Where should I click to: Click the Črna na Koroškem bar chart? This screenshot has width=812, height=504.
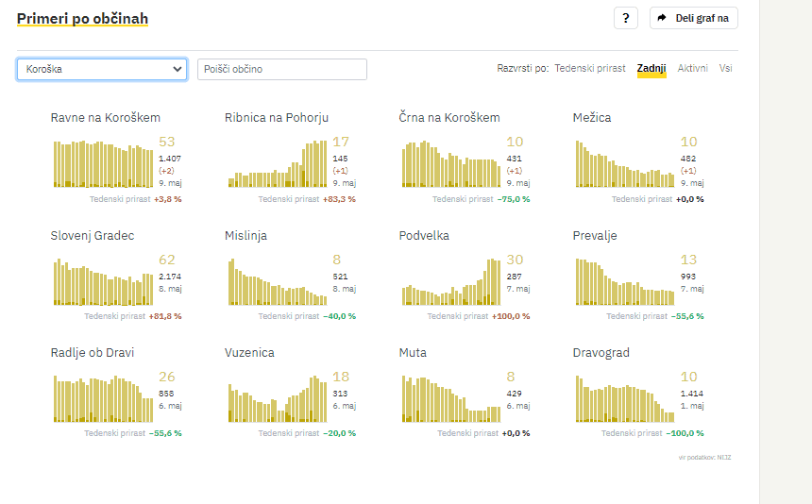(450, 164)
